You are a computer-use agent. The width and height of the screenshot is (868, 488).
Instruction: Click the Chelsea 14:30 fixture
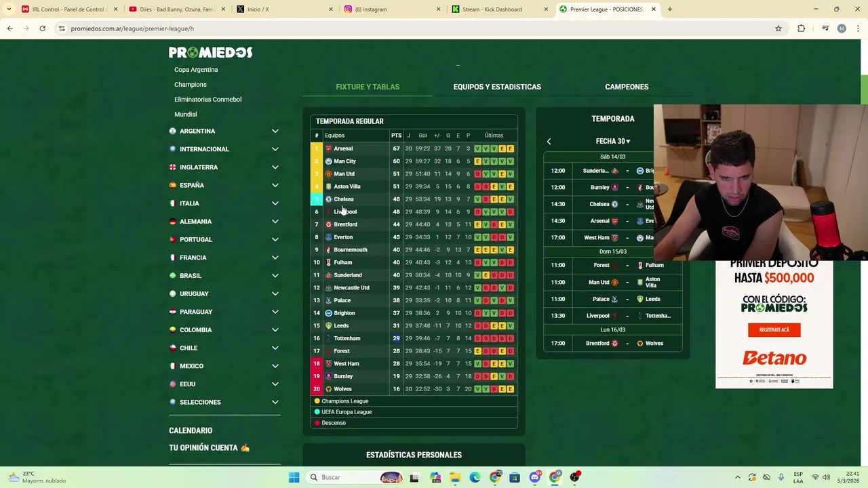tap(612, 204)
